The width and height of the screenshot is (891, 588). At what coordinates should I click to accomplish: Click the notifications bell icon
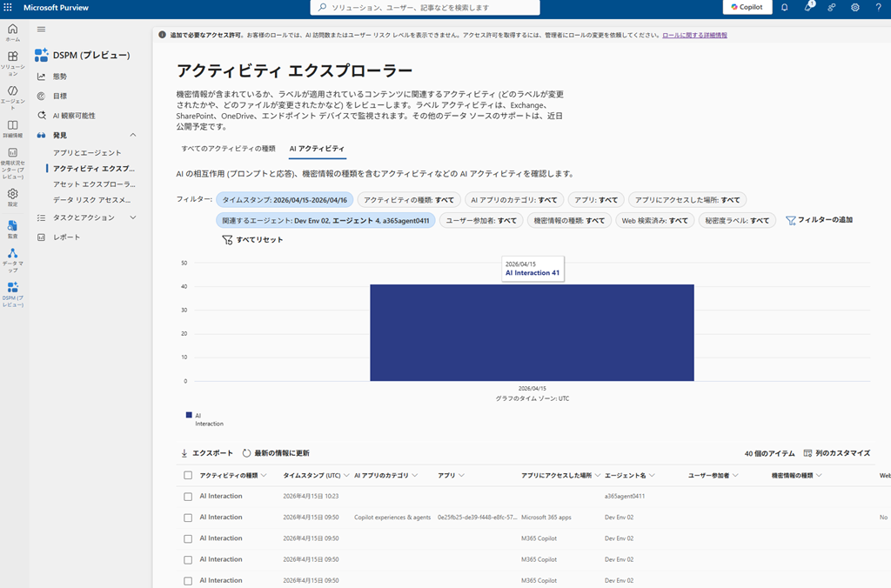point(784,7)
